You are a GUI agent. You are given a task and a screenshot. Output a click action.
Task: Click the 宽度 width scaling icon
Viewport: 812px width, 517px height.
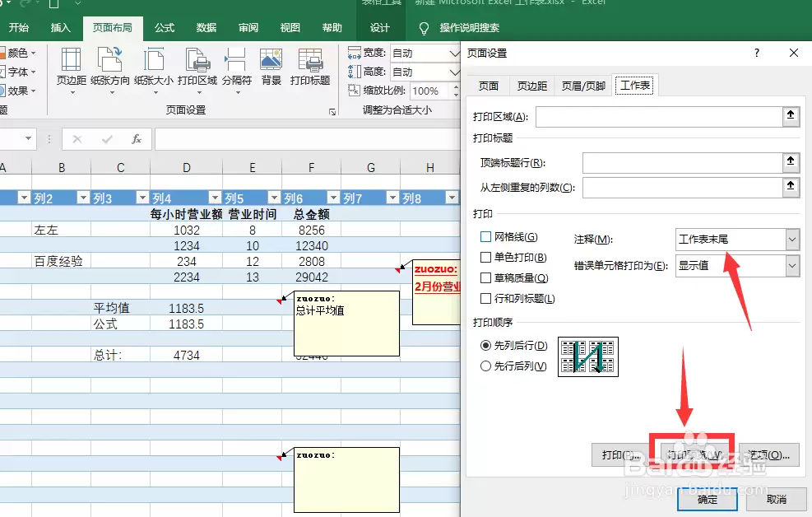point(355,53)
